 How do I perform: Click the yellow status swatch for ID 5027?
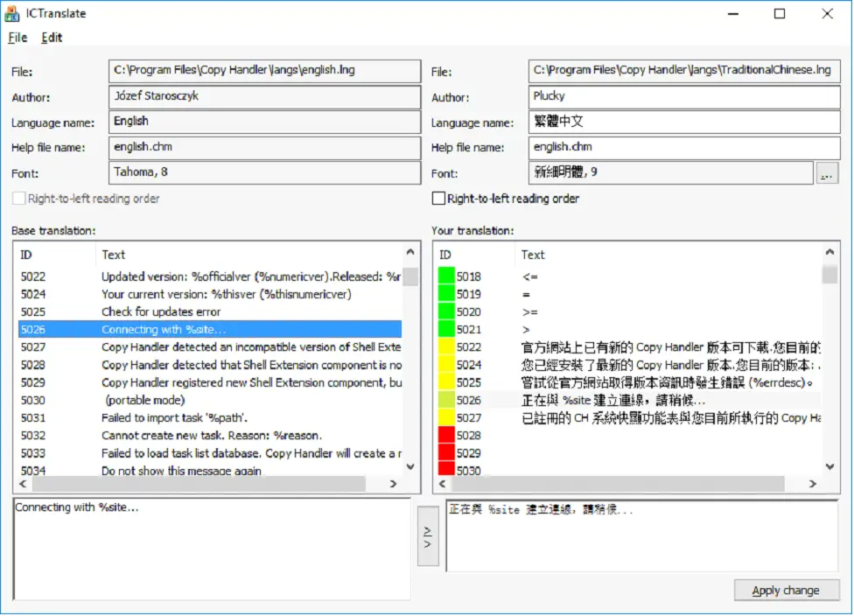click(446, 416)
